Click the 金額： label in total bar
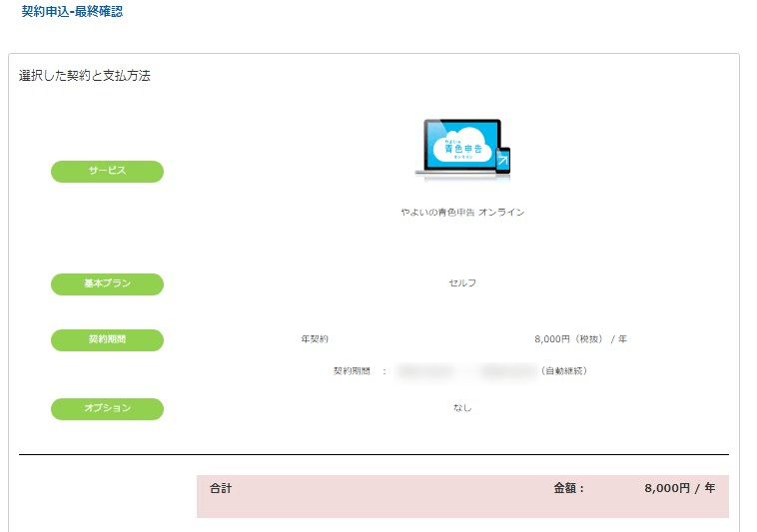The width and height of the screenshot is (757, 532). pyautogui.click(x=568, y=488)
